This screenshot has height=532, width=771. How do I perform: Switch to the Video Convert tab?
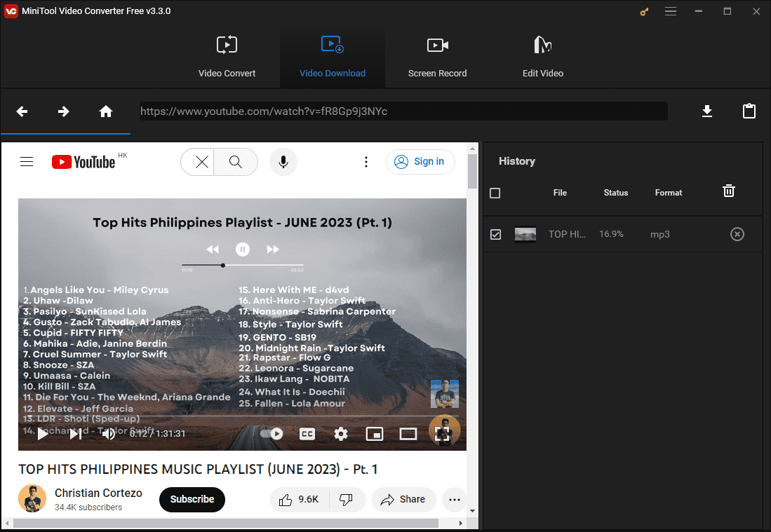click(227, 57)
